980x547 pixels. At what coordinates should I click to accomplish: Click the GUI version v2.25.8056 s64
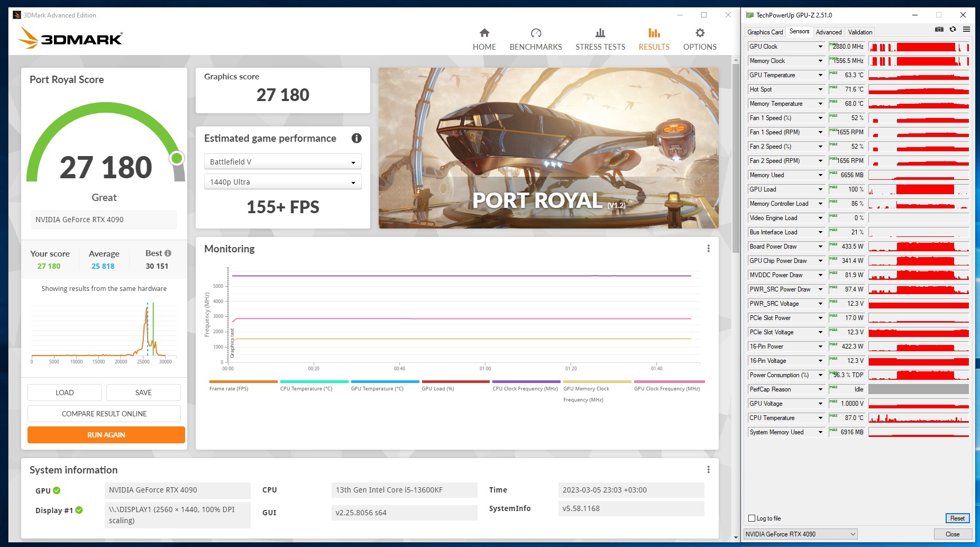point(405,513)
